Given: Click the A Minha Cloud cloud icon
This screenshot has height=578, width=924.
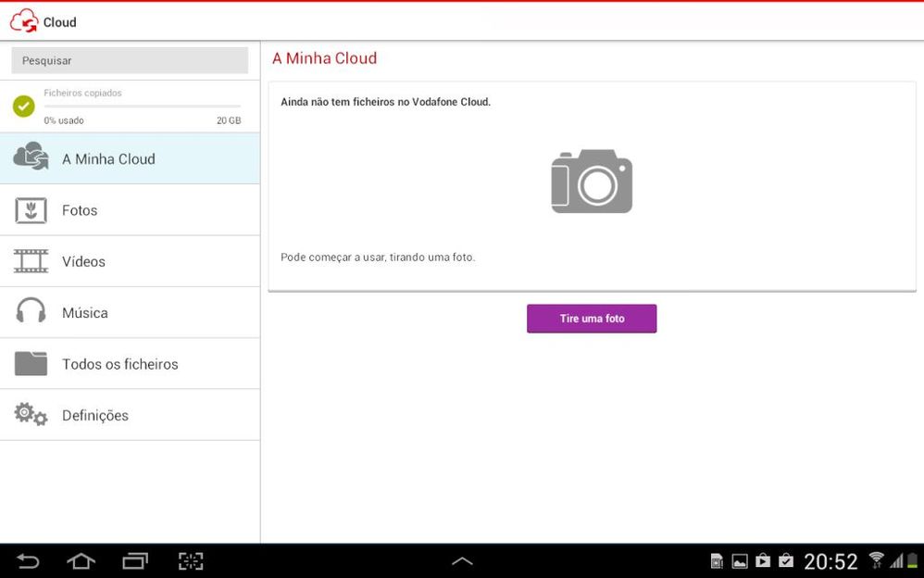Looking at the screenshot, I should 31,157.
